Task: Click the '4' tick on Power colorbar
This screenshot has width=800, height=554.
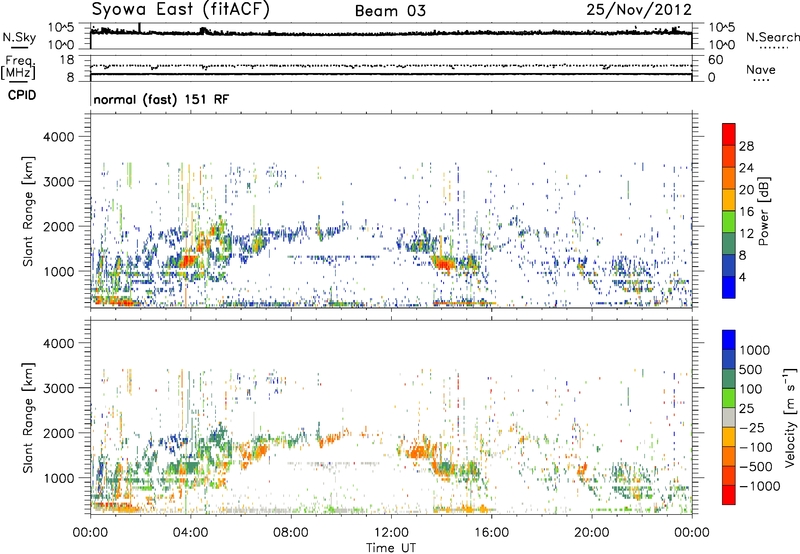Action: [743, 277]
